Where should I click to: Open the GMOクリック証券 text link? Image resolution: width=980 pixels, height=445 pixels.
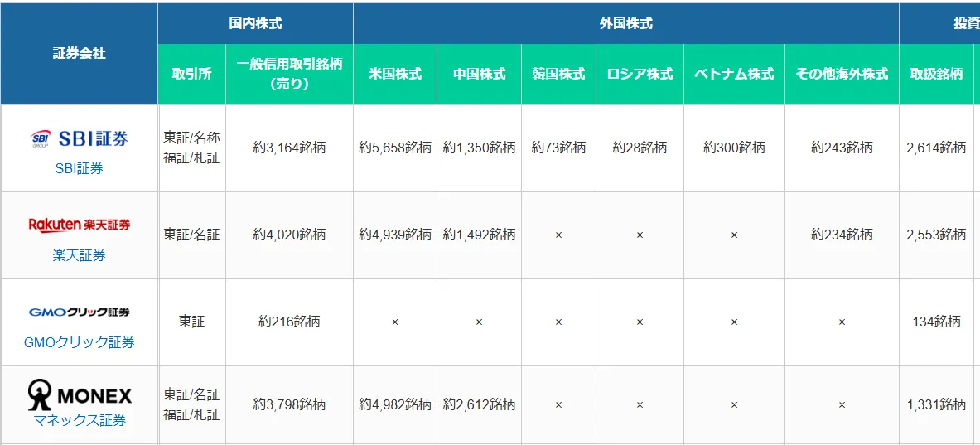tap(80, 342)
